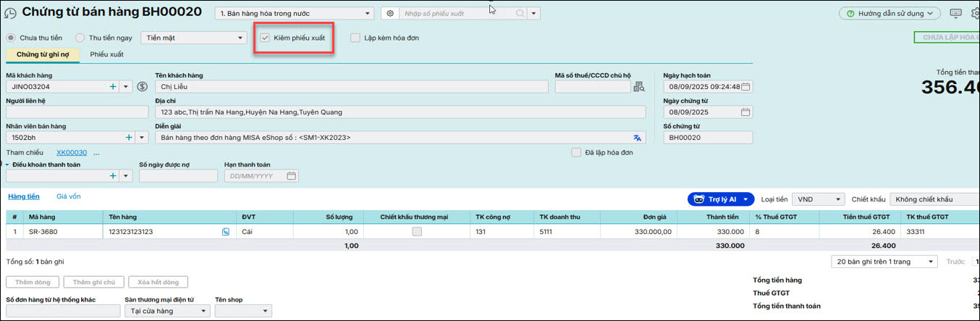Click the plus icon in Mã khách hàng
This screenshot has width=980, height=321.
[x=113, y=87]
